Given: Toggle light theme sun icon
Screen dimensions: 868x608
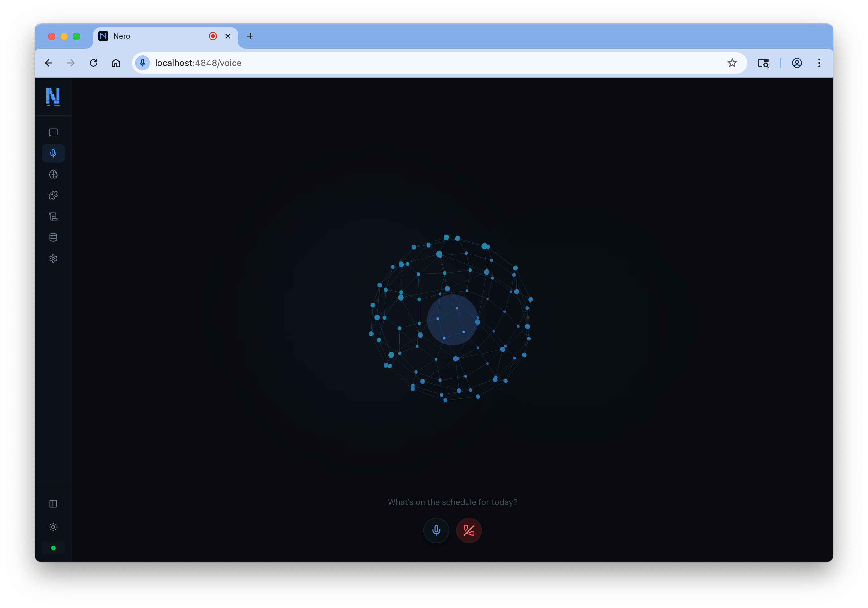Looking at the screenshot, I should click(x=53, y=527).
